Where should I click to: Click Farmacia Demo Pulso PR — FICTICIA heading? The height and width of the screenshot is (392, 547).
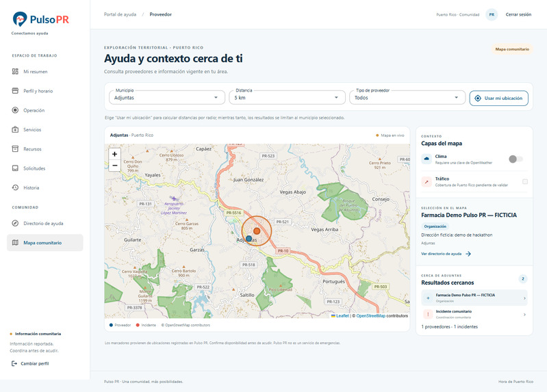[469, 215]
